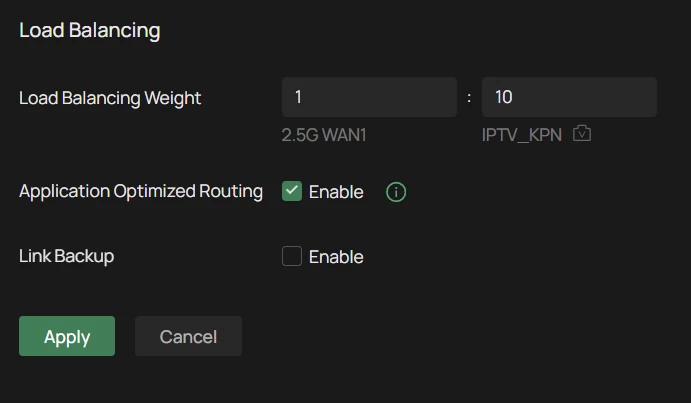Click the Load Balancing heading
The image size is (691, 403).
click(90, 30)
